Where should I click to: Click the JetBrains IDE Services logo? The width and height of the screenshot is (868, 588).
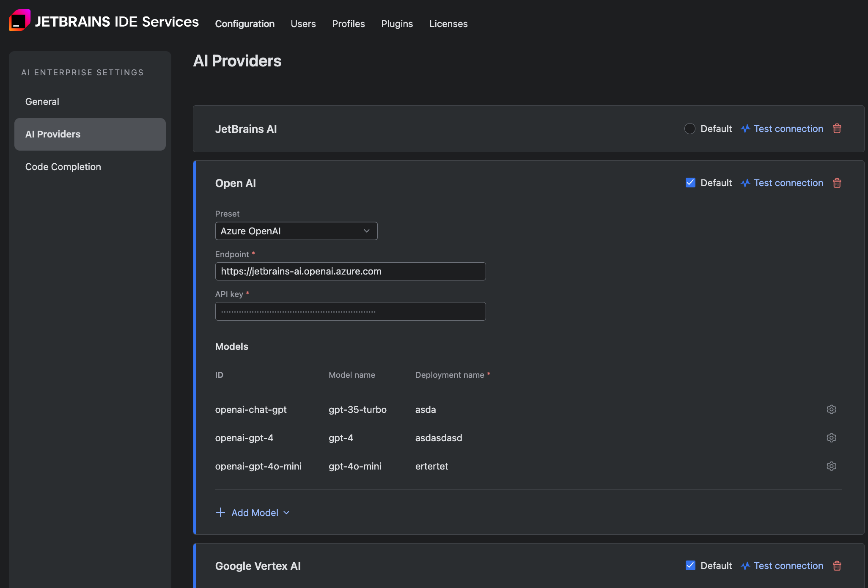click(x=19, y=20)
